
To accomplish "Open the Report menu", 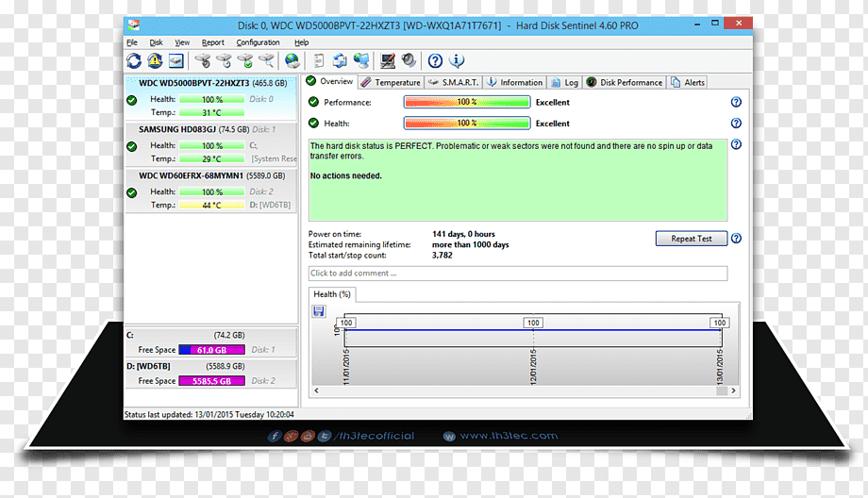I will pos(212,42).
